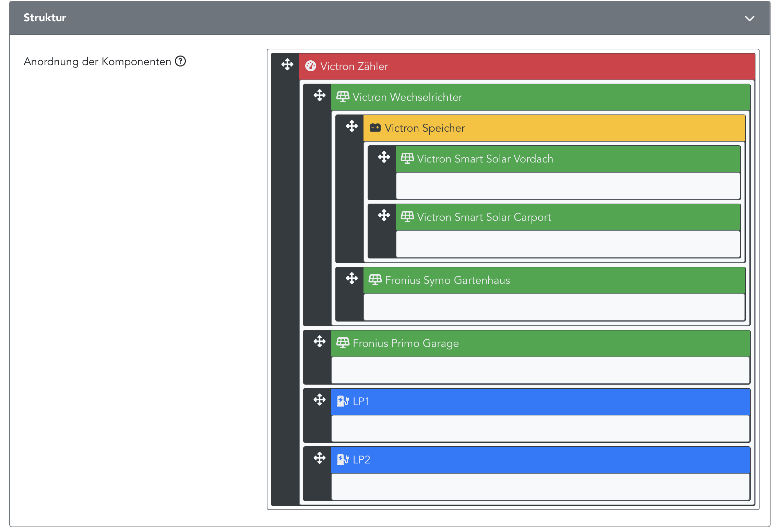Collapse the Struktur section with chevron
The width and height of the screenshot is (775, 532).
[x=749, y=18]
